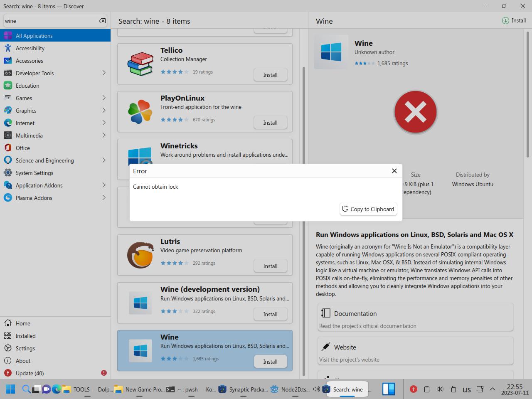Click the Developer Tools icon
The image size is (532, 399).
click(8, 73)
